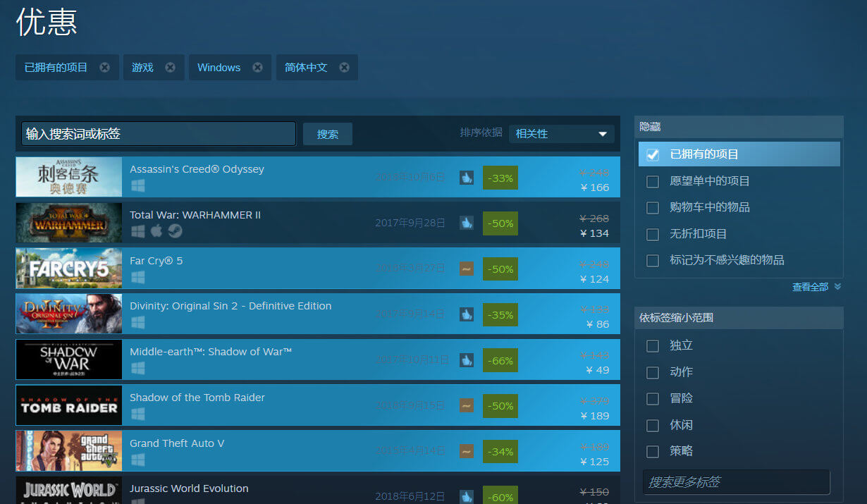Open Assassin's Creed® Odyssey title link
This screenshot has height=504, width=867.
(197, 169)
